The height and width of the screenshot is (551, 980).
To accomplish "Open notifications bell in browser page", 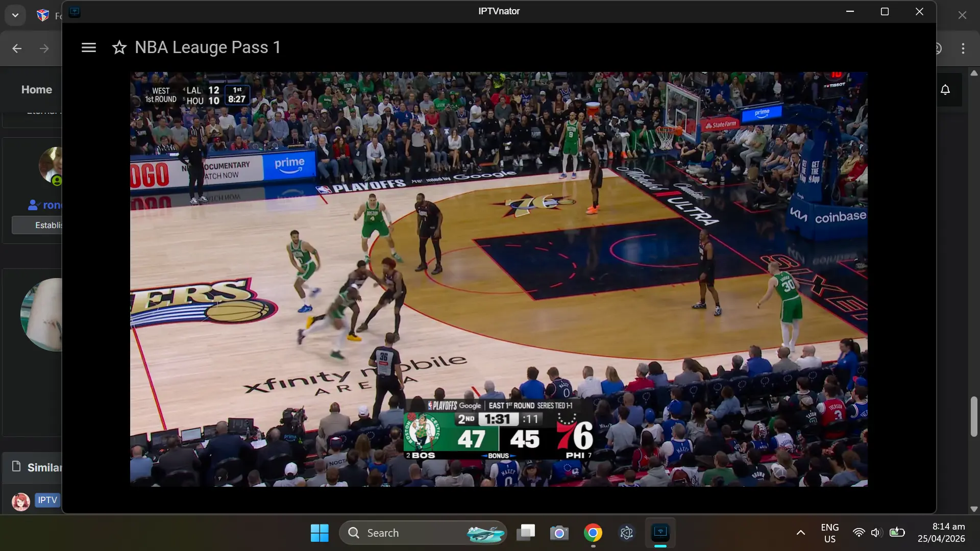I will (945, 90).
